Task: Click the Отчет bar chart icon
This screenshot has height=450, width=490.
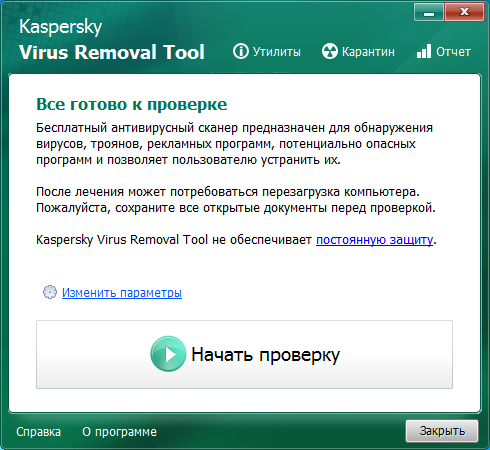Action: coord(424,51)
